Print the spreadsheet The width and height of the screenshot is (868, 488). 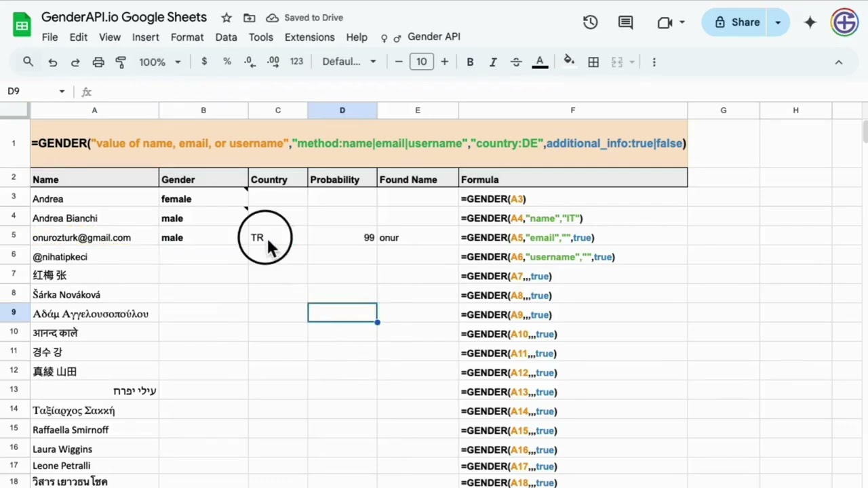point(98,62)
